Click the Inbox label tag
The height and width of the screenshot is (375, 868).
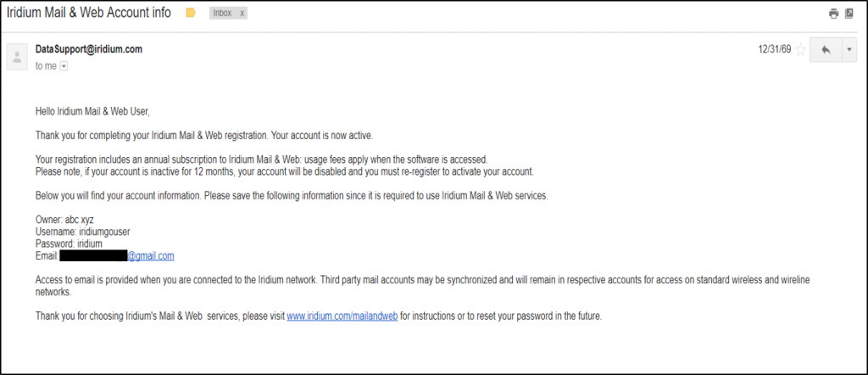tap(222, 14)
